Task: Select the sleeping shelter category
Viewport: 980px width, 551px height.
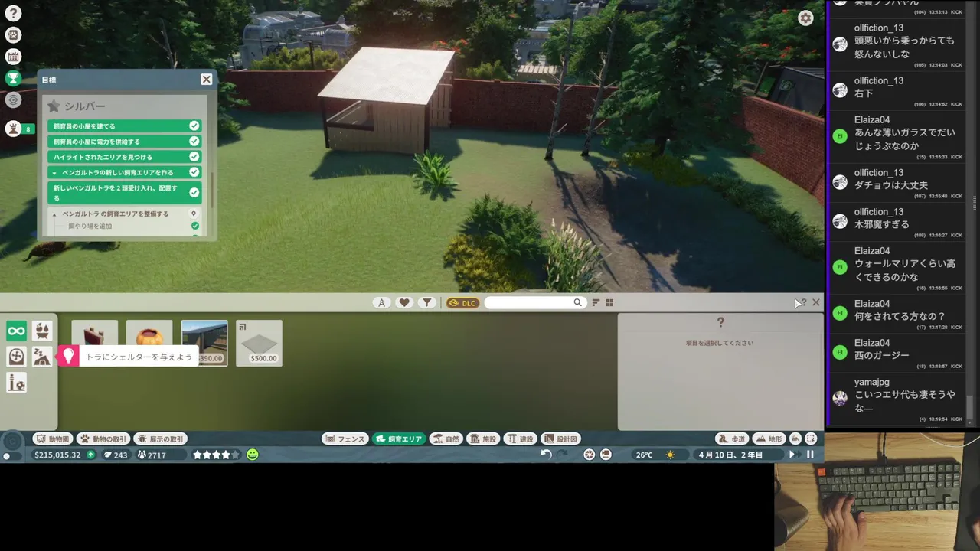Action: click(42, 356)
